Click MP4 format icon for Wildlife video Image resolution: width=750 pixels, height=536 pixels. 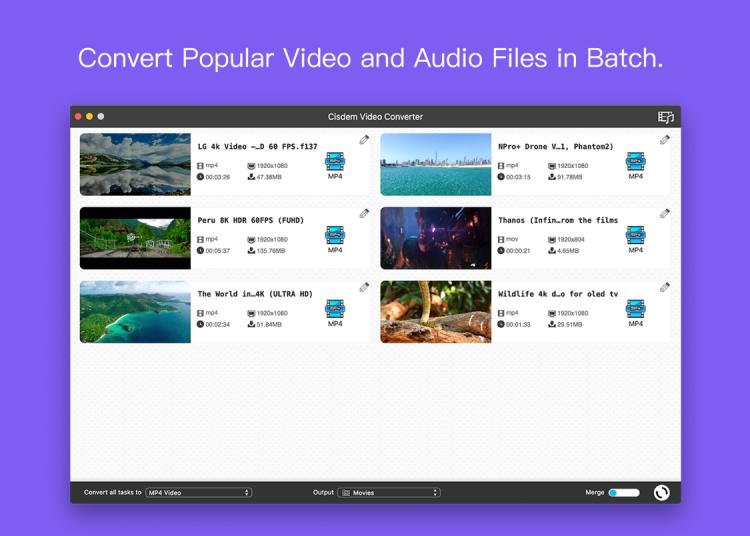(636, 310)
